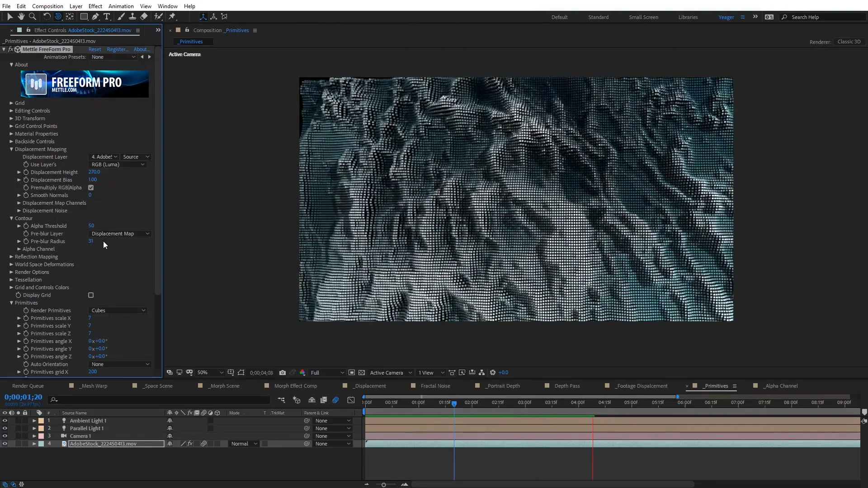Open the Graph Editor

point(351,400)
